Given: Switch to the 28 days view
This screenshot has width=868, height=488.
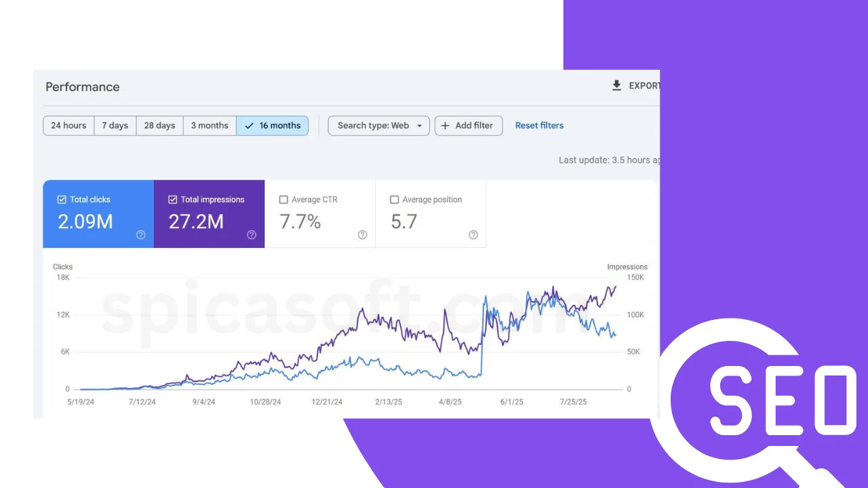Looking at the screenshot, I should click(159, 125).
